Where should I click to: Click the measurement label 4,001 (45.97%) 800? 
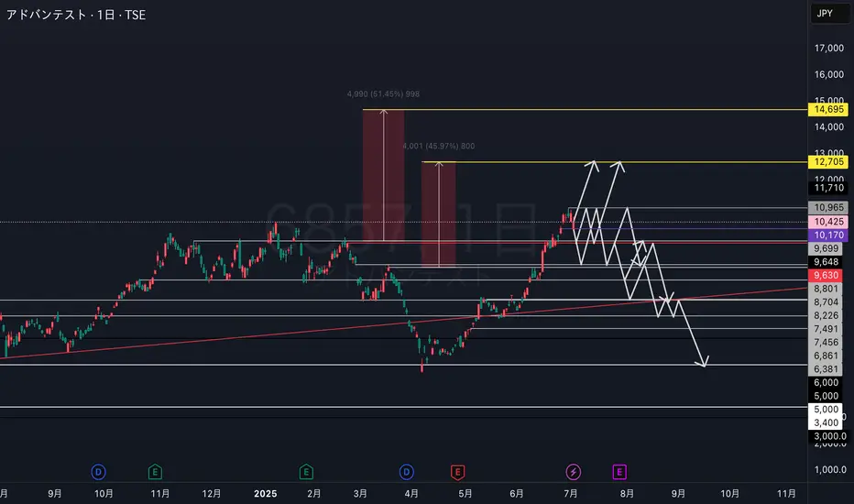tap(439, 146)
